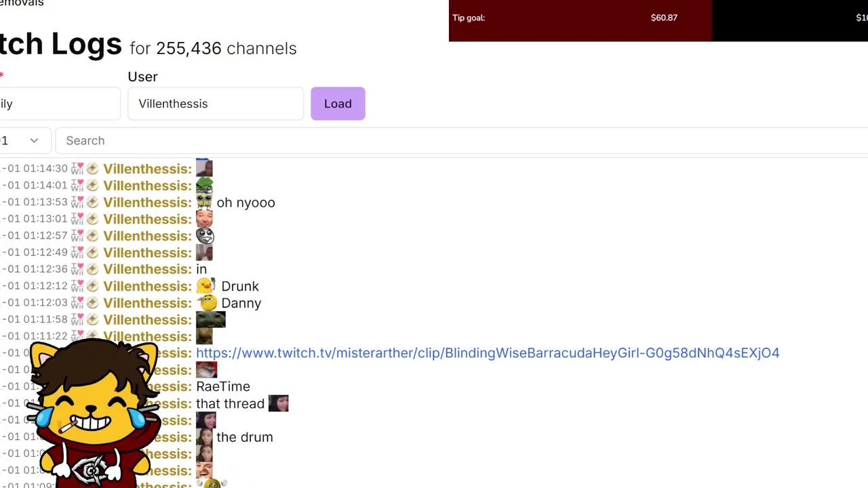Click the round badge at 01:13:01
The image size is (868, 488).
[x=92, y=219]
